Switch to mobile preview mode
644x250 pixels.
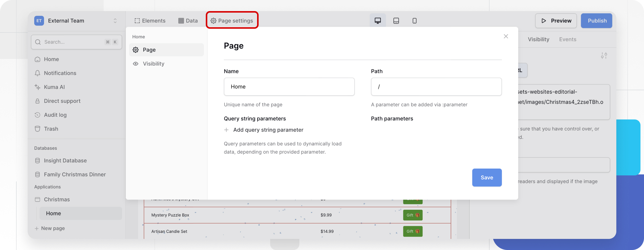[414, 21]
